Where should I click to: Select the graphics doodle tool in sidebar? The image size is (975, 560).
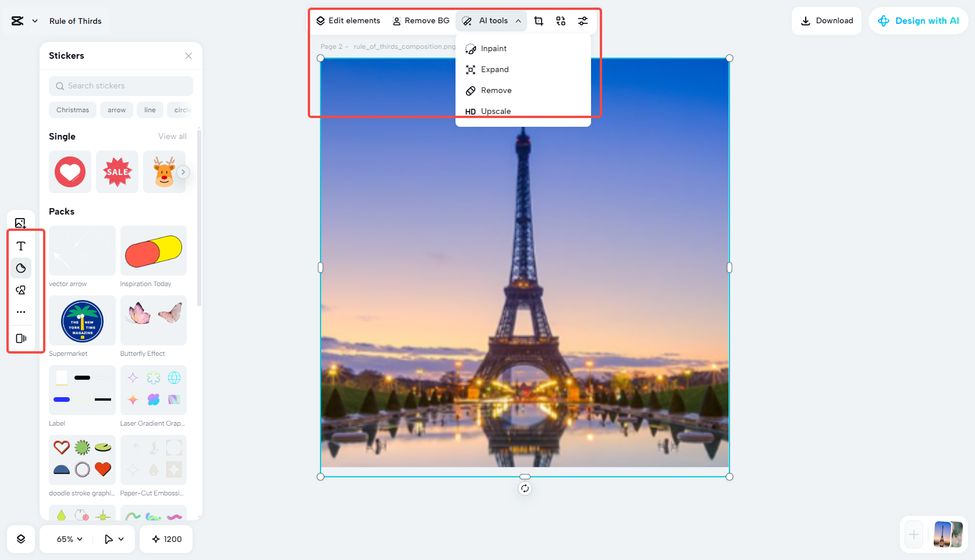click(21, 290)
